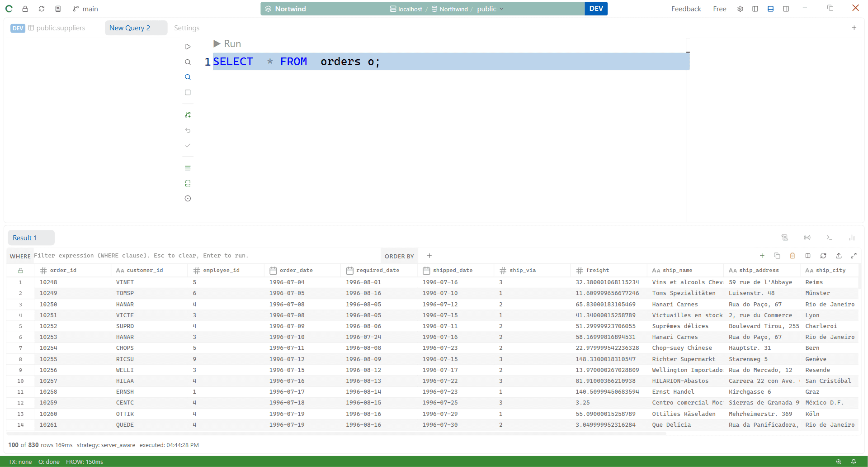
Task: Open the Settings tab
Action: pyautogui.click(x=187, y=28)
